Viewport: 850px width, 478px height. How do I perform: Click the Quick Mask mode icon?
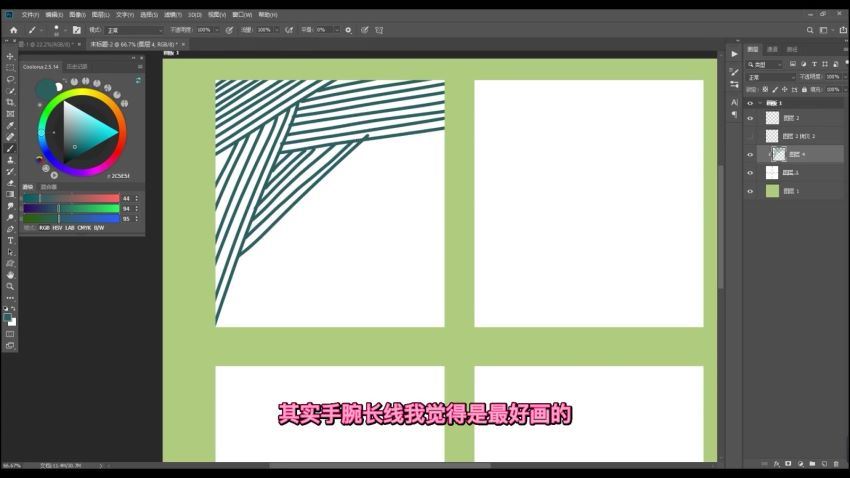(x=10, y=334)
